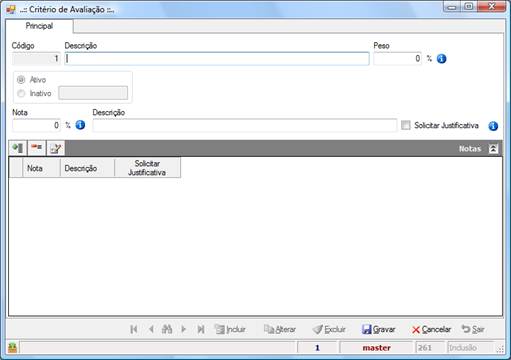The width and height of the screenshot is (511, 360).
Task: Click the application icon in title bar
Action: pos(11,9)
